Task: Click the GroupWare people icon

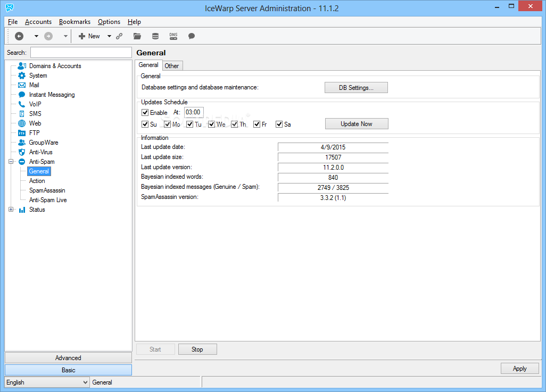Action: (x=22, y=143)
